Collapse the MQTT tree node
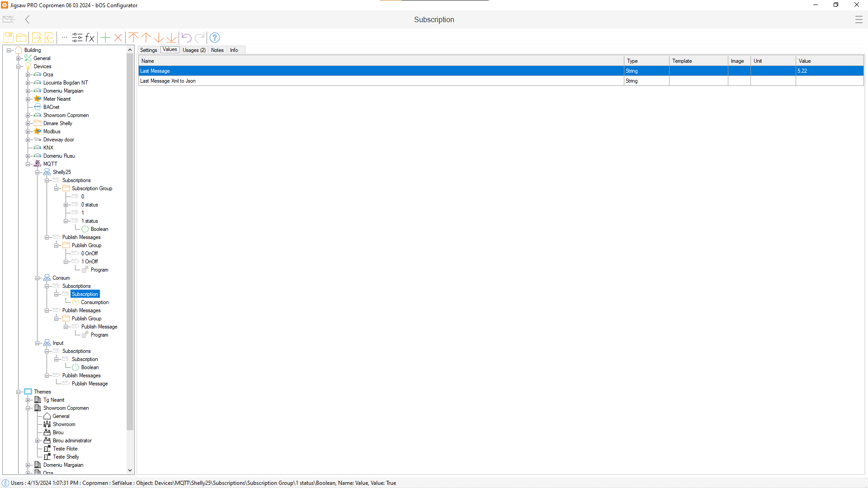Screen dimensions: 868x488 point(28,164)
